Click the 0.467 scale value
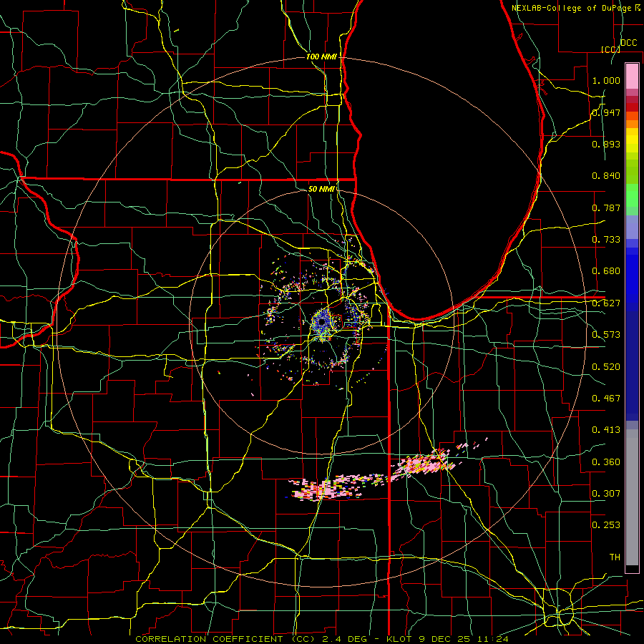Image resolution: width=644 pixels, height=644 pixels. [x=606, y=399]
